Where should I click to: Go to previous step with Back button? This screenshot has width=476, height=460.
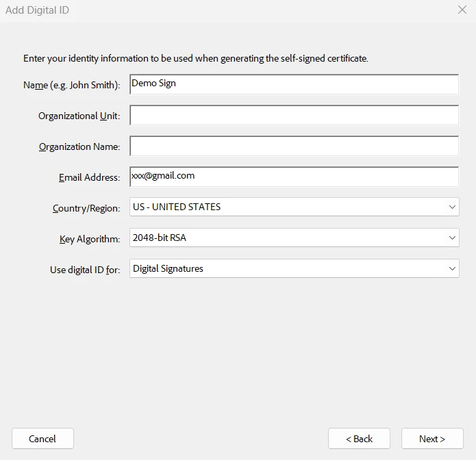coord(359,439)
